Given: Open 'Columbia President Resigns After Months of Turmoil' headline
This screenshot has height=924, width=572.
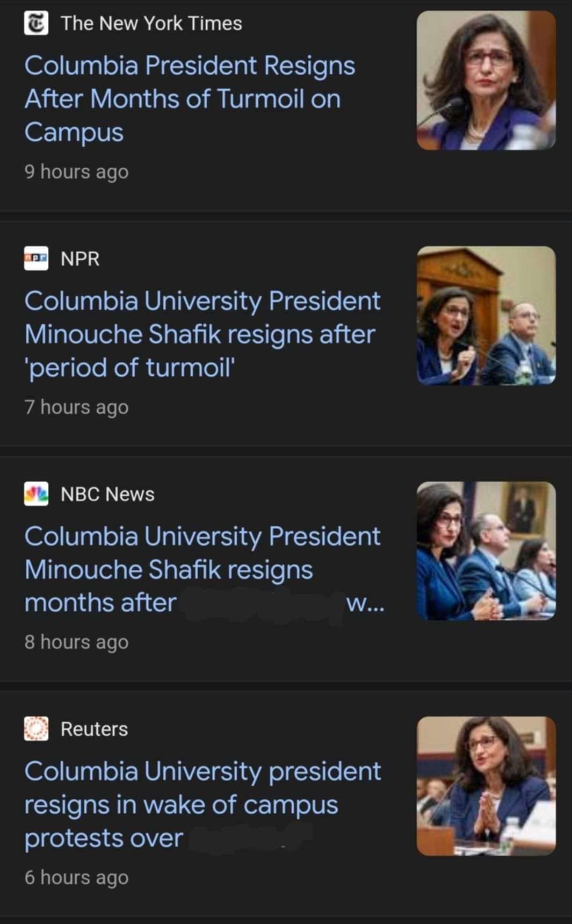Looking at the screenshot, I should tap(190, 98).
